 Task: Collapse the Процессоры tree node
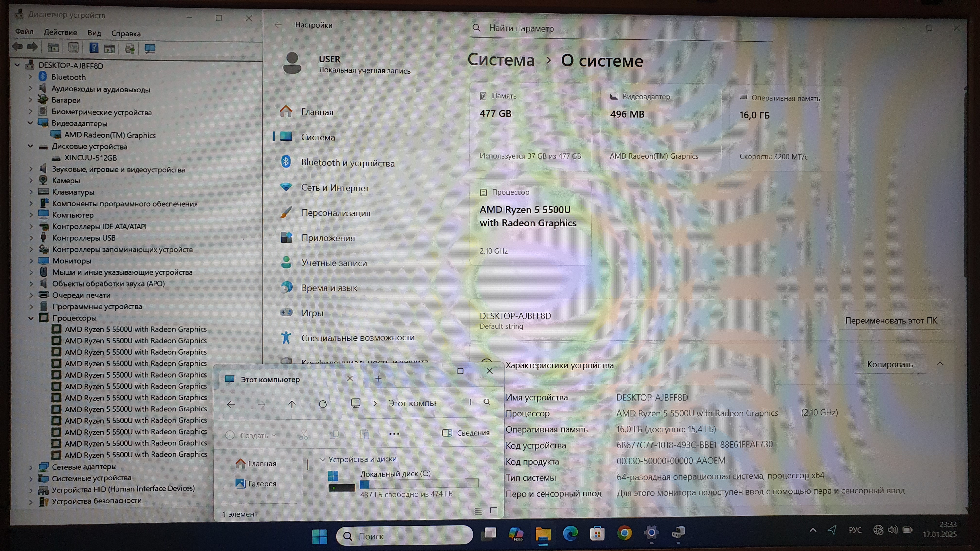[x=31, y=318]
